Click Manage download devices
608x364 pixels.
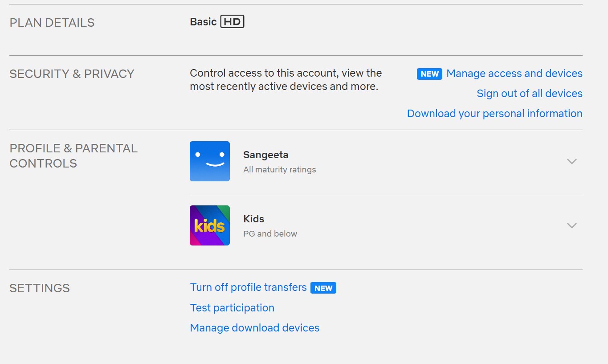point(254,327)
